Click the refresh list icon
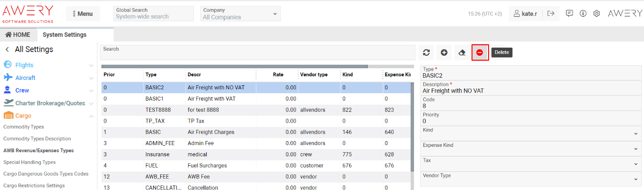Viewport: 644px width, 190px height. pos(426,53)
